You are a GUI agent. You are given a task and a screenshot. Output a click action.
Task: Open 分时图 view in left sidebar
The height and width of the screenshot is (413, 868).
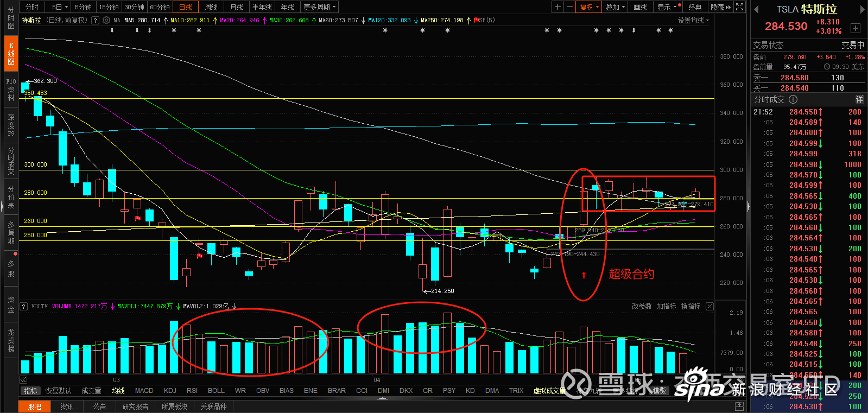[x=11, y=18]
